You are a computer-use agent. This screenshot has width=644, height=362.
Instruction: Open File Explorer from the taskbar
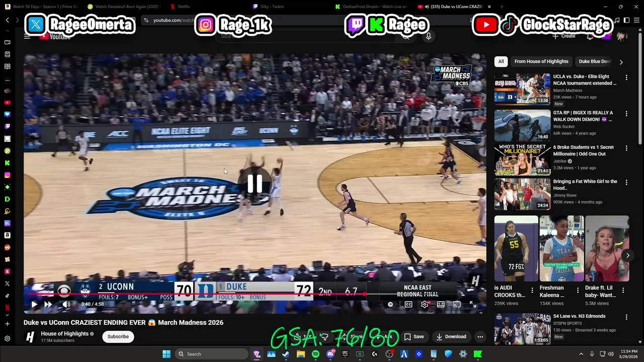pyautogui.click(x=300, y=354)
